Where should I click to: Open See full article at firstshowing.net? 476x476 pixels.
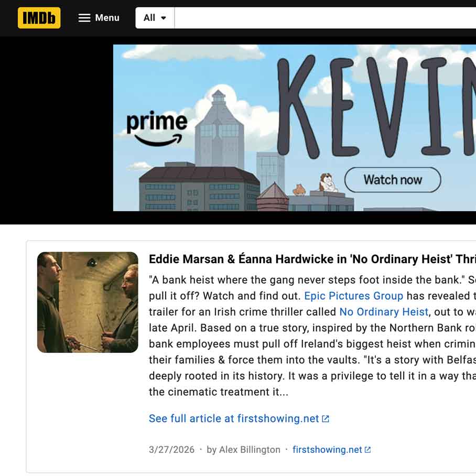(234, 419)
